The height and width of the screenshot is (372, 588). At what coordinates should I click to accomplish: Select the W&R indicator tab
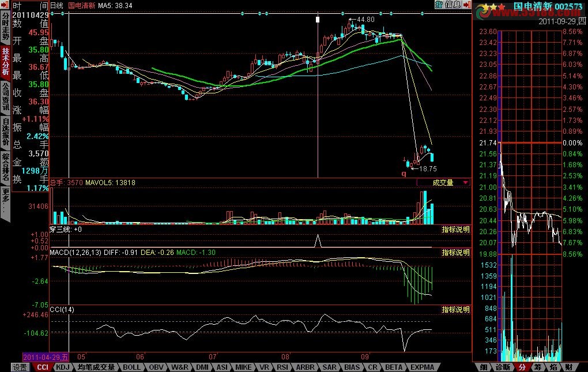180,367
